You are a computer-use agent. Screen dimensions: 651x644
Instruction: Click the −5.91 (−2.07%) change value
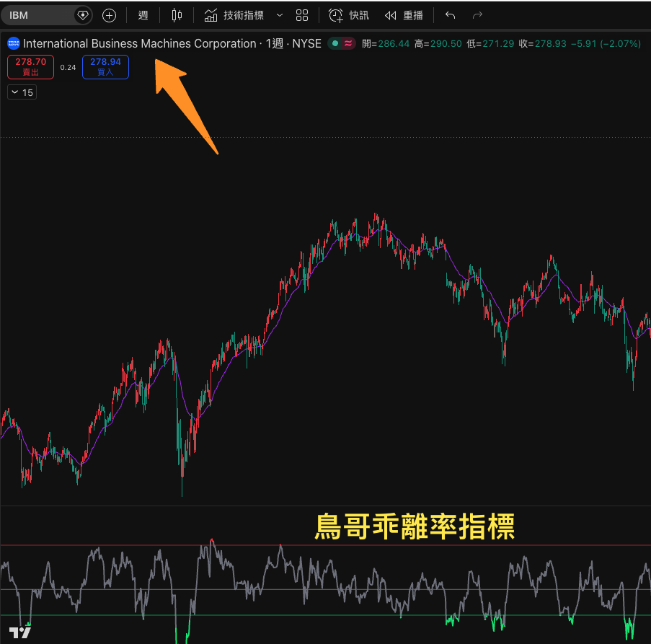606,43
